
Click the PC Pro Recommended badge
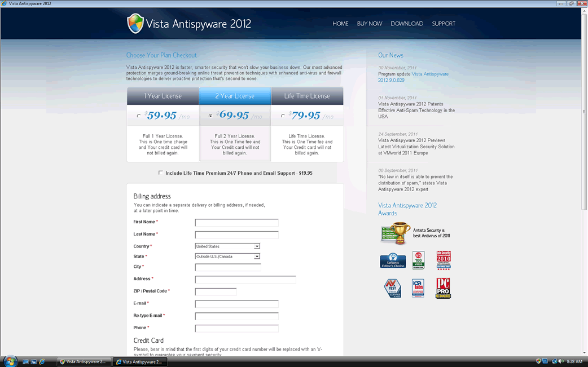point(443,288)
